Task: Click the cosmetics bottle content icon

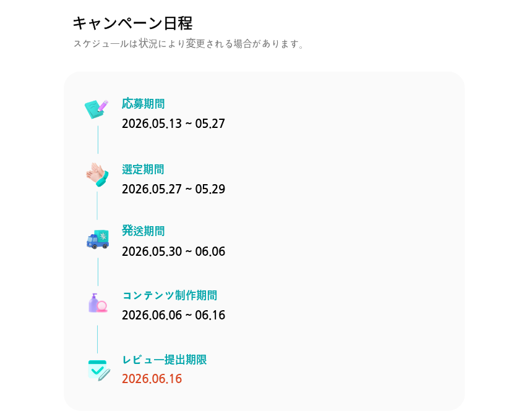Action: [98, 303]
